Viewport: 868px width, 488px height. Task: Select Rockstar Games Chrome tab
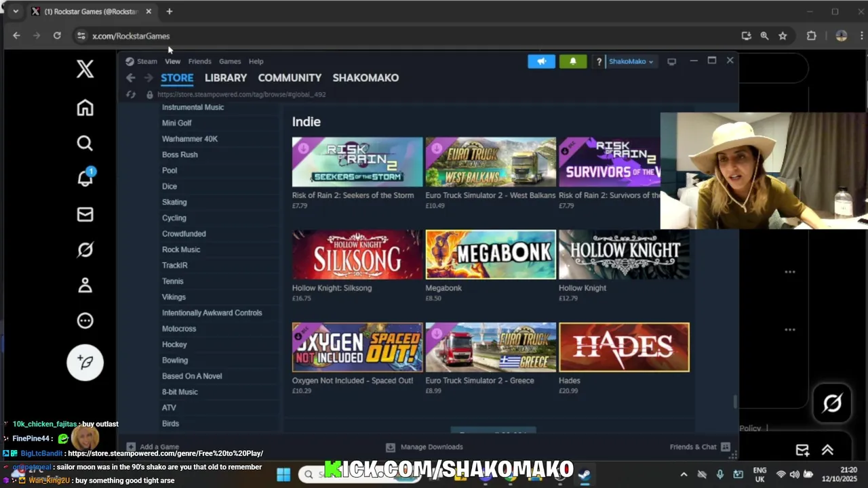click(x=91, y=12)
